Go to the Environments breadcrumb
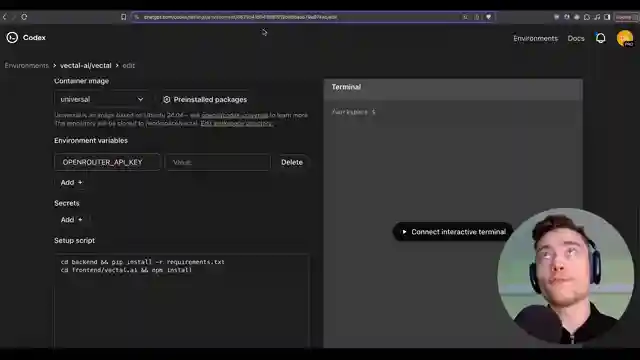This screenshot has width=640, height=360. click(x=27, y=65)
